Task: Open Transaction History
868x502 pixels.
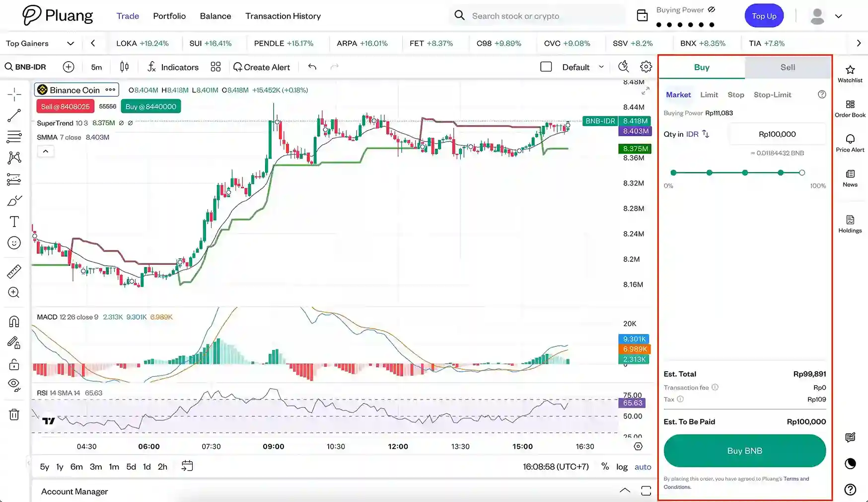Action: pyautogui.click(x=283, y=16)
